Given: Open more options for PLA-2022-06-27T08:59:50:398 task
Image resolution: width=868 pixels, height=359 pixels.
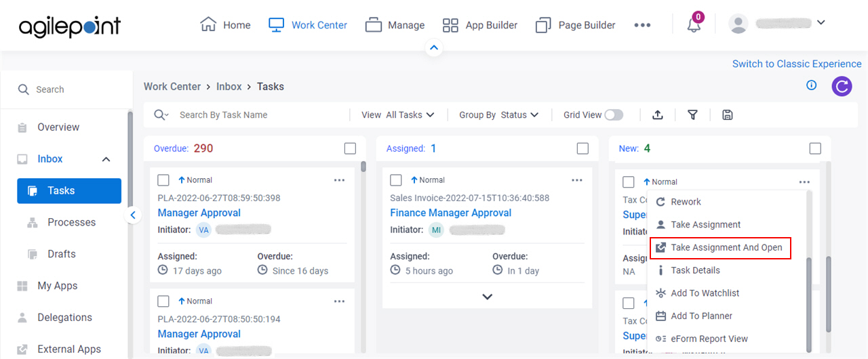Looking at the screenshot, I should tap(339, 180).
